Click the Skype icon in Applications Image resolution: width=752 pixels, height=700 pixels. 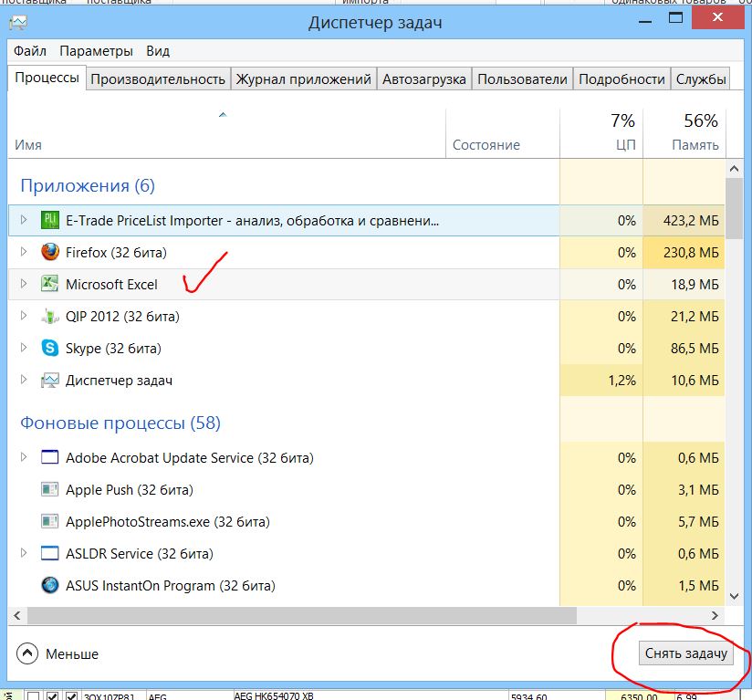tap(50, 348)
